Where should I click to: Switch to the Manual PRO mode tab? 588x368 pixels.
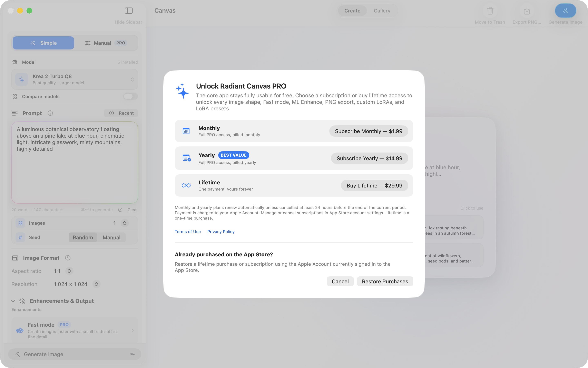(106, 43)
